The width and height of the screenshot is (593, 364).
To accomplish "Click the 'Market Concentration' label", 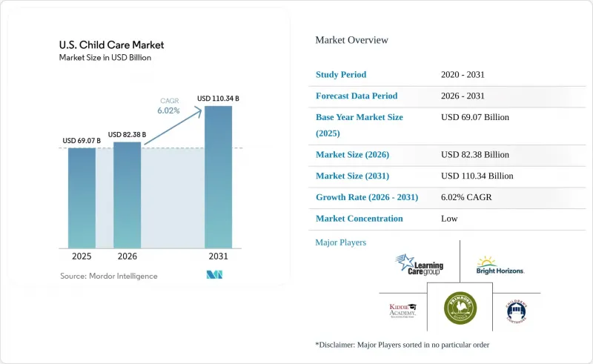I will point(360,218).
